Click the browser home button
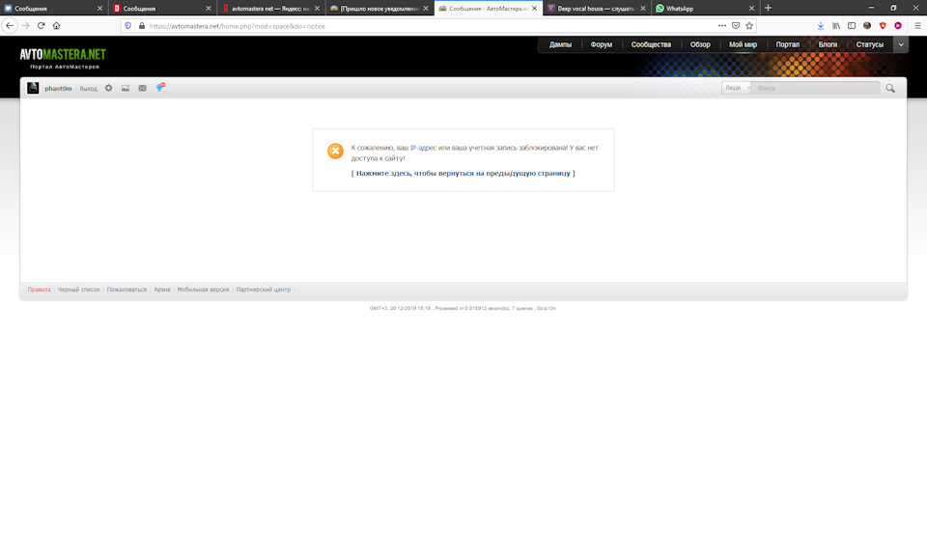Image resolution: width=927 pixels, height=560 pixels. click(56, 25)
